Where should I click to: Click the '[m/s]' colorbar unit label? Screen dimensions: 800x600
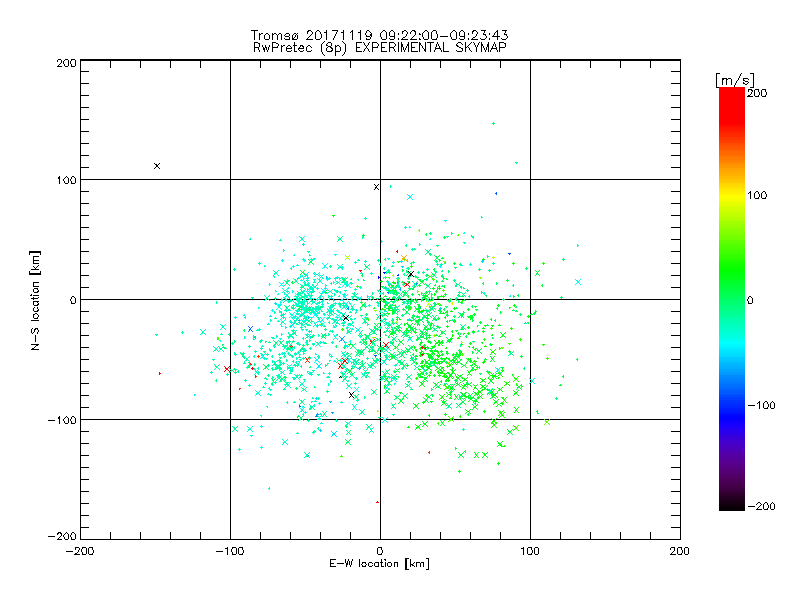[735, 80]
